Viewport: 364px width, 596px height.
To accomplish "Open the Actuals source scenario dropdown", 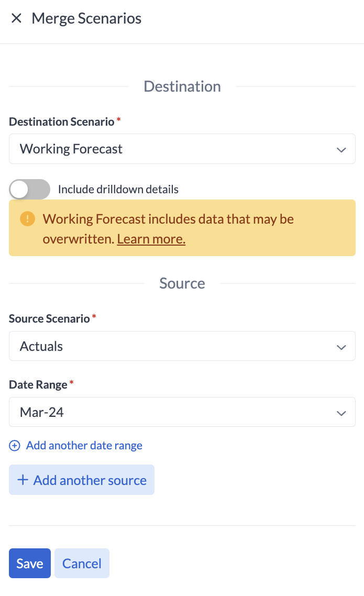I will pyautogui.click(x=173, y=346).
